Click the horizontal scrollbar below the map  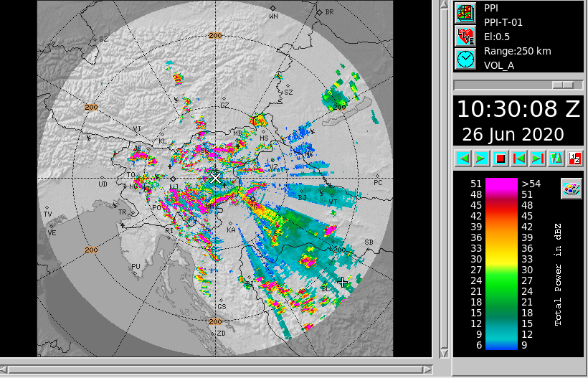[x=215, y=369]
